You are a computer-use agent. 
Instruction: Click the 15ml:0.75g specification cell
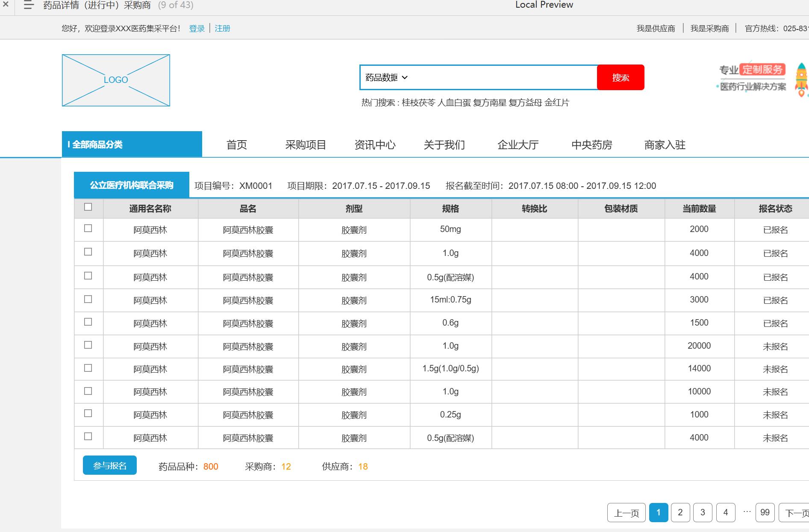pos(451,300)
